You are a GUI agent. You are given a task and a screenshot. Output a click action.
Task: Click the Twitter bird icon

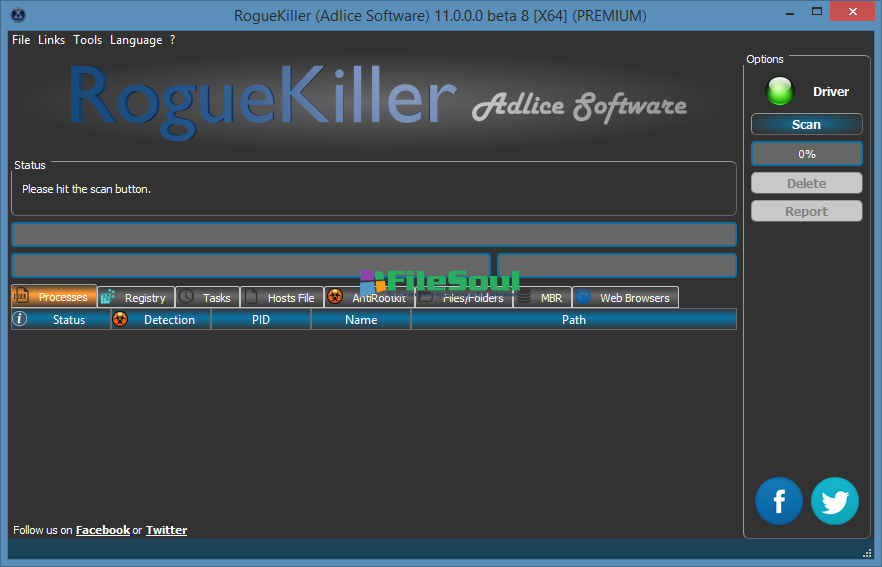(x=835, y=501)
